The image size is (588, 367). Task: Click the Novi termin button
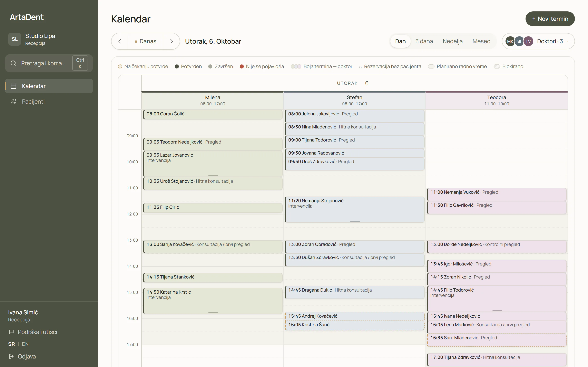[550, 19]
